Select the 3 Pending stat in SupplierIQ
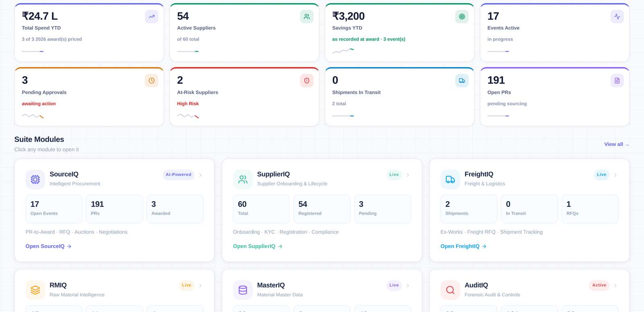The height and width of the screenshot is (312, 644). coord(382,209)
